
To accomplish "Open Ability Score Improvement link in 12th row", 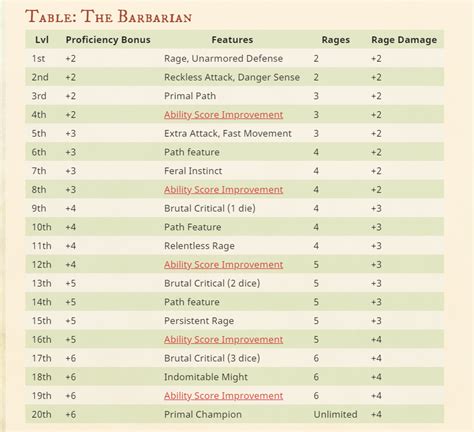I will click(x=223, y=265).
